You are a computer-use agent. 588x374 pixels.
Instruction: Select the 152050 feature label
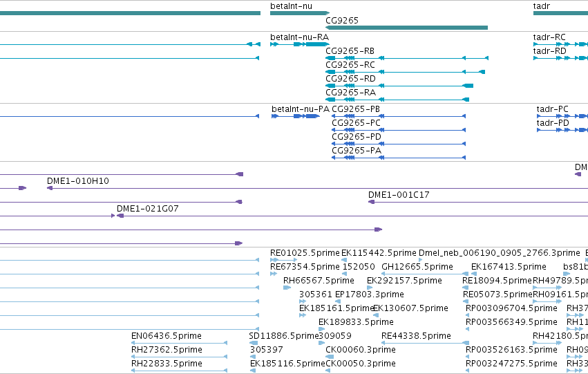tap(359, 267)
